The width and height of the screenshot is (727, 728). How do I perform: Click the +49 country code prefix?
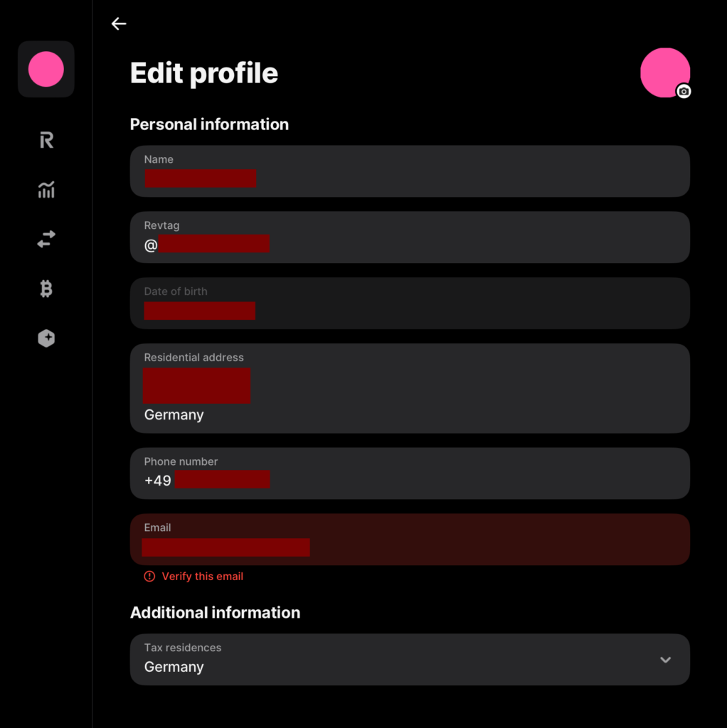[x=158, y=481]
